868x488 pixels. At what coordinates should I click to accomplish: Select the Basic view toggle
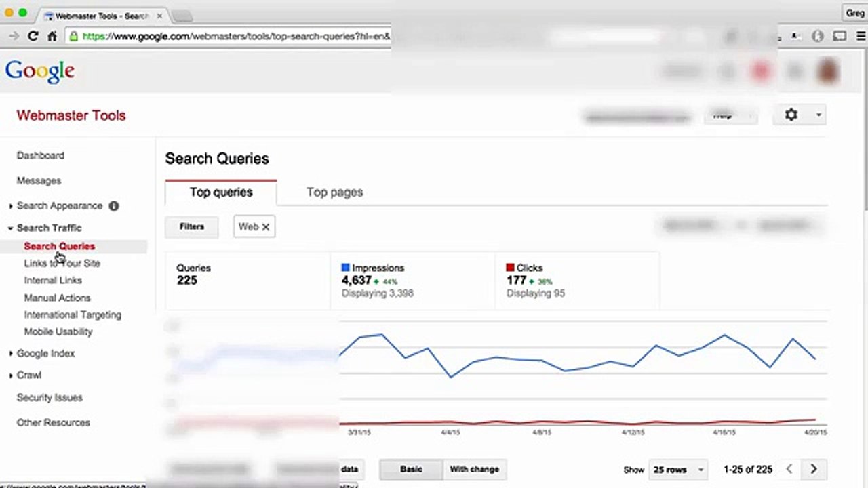click(411, 469)
